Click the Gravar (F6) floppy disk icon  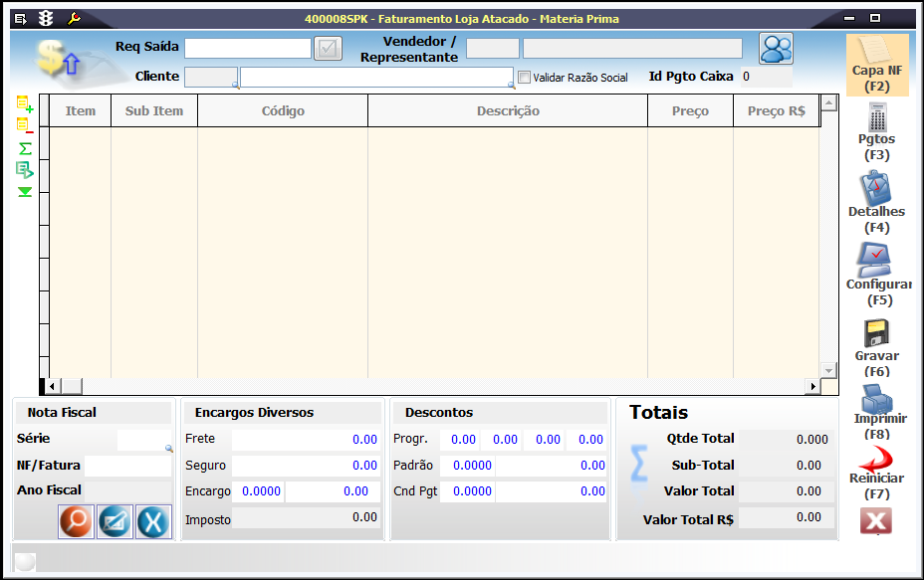coord(876,333)
